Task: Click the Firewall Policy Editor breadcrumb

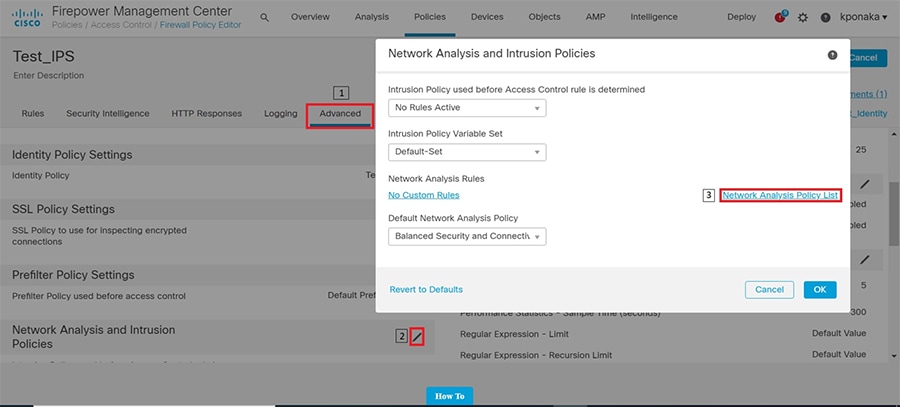Action: [200, 25]
